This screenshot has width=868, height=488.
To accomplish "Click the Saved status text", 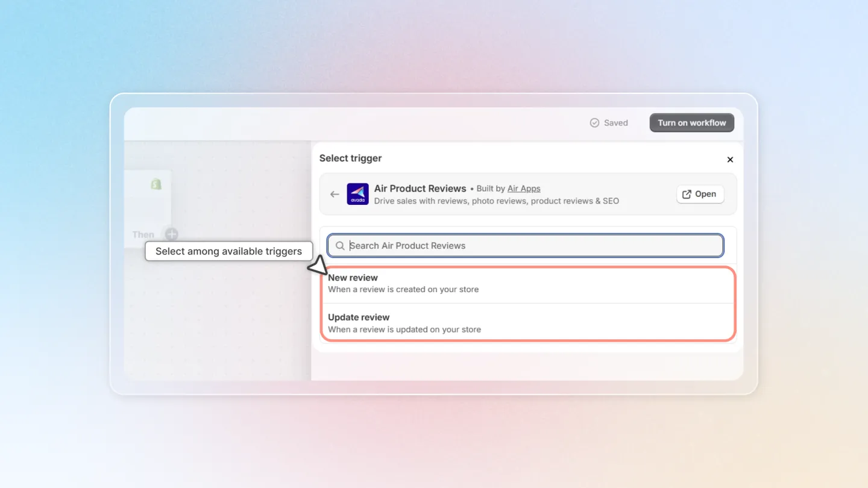I will point(616,123).
